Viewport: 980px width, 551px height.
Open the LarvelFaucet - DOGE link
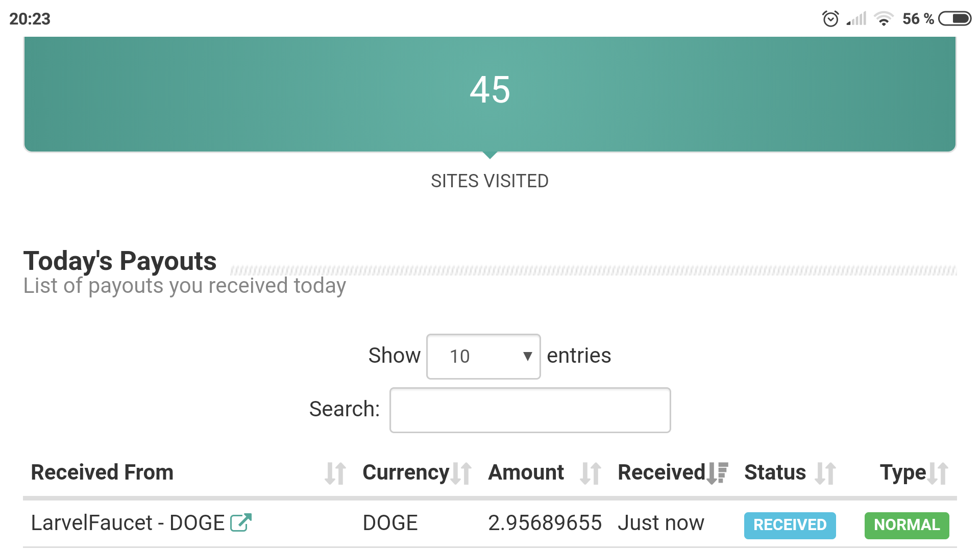(x=128, y=523)
